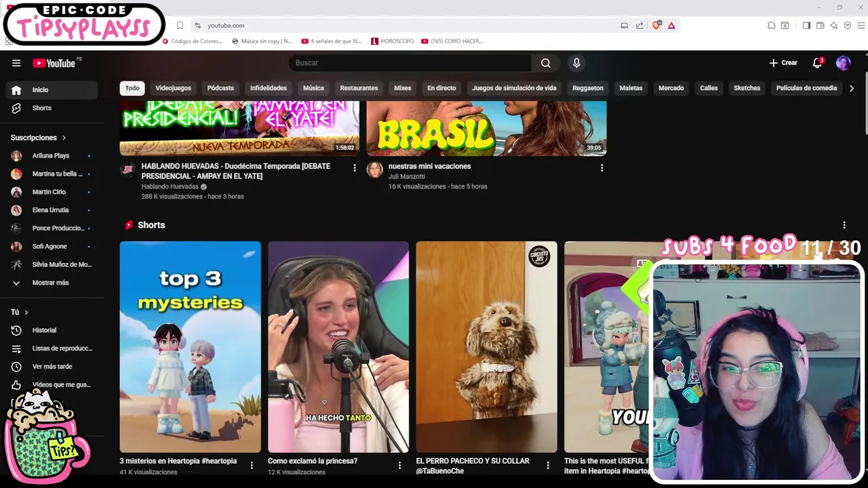This screenshot has height=488, width=868.
Task: Open the HOROSCOPO bookmark
Action: click(x=393, y=41)
